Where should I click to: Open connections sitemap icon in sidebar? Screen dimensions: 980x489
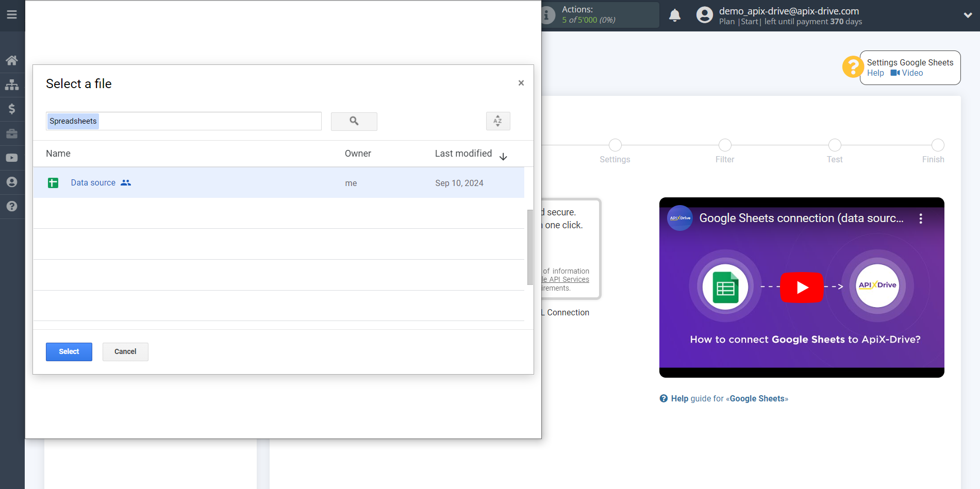(12, 85)
